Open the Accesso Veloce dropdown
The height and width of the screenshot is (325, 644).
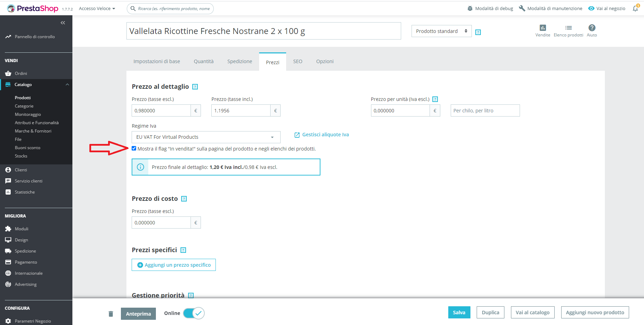(x=97, y=9)
